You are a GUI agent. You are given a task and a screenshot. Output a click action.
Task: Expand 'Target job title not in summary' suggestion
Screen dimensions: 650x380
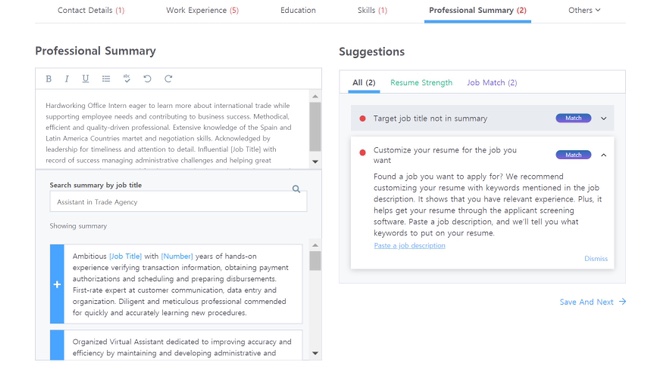tap(604, 119)
